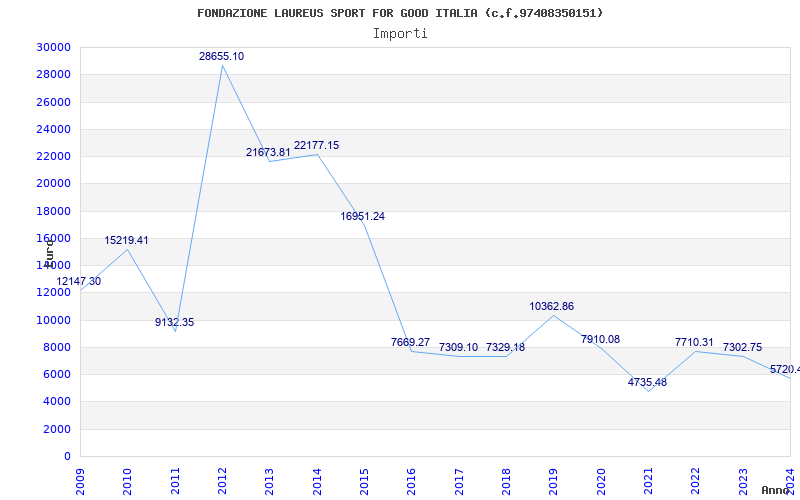Viewport: 800px width, 500px height.
Task: Click the 2009 x-axis year label
Action: pyautogui.click(x=80, y=482)
